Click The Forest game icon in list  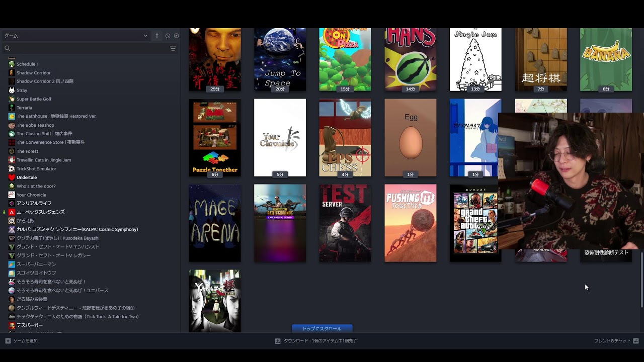pyautogui.click(x=12, y=151)
